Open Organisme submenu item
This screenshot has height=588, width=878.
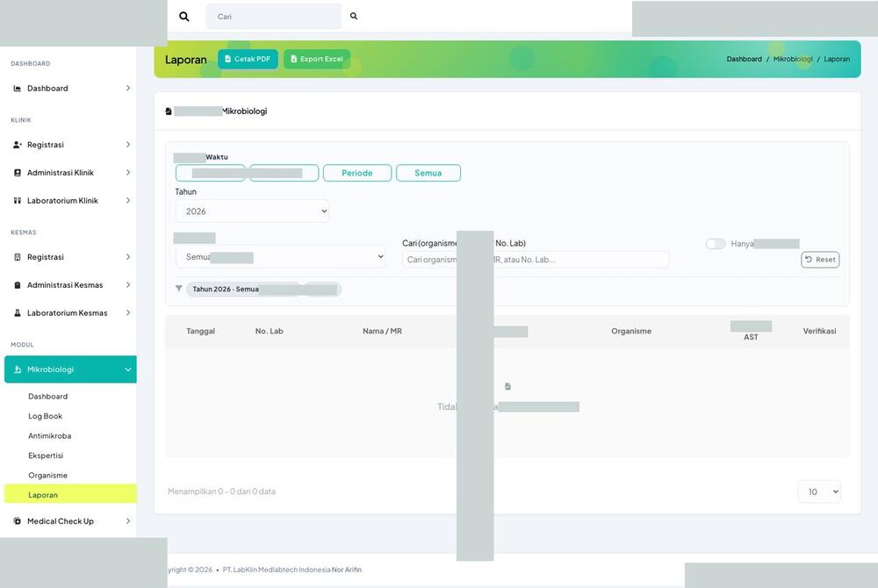click(x=48, y=476)
